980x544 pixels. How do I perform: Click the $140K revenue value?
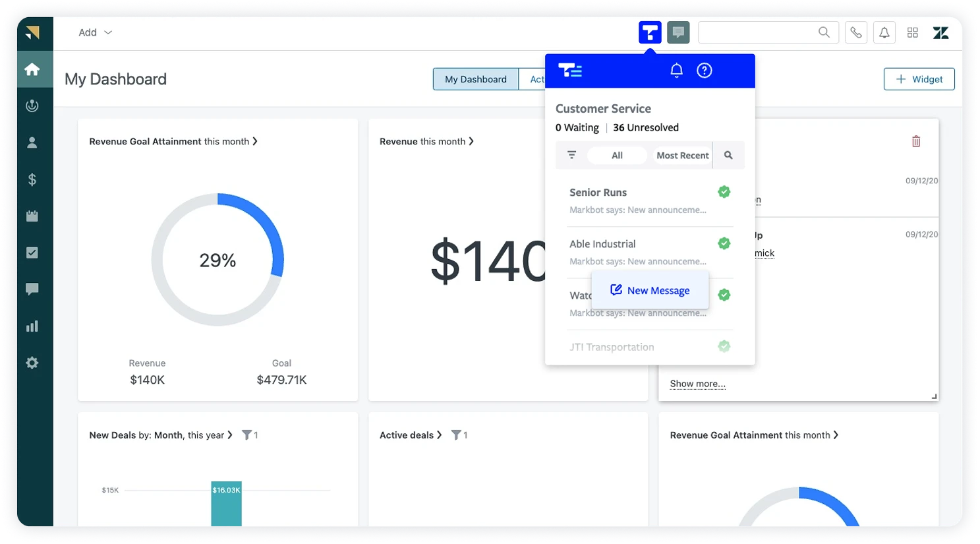click(x=147, y=380)
